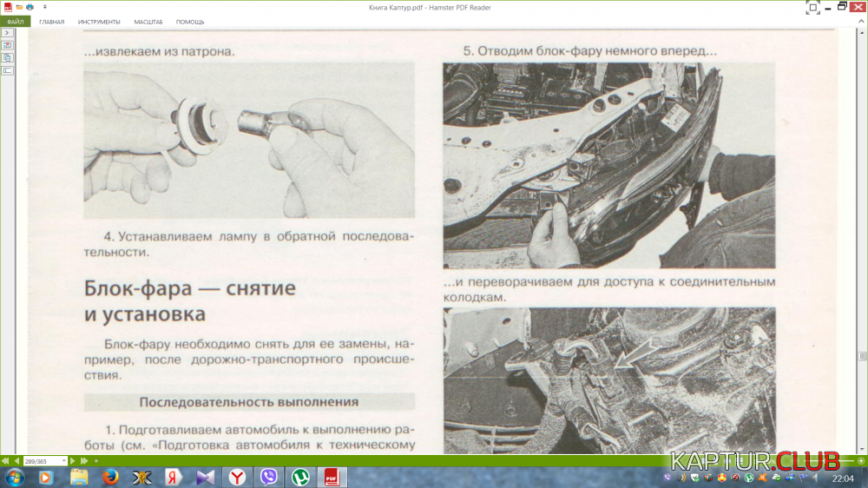Open the purple bowtie player icon in taskbar
Image resolution: width=868 pixels, height=488 pixels.
point(206,477)
